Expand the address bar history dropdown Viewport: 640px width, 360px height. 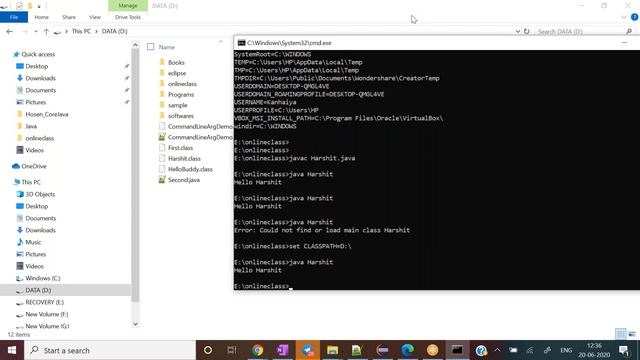tap(518, 31)
